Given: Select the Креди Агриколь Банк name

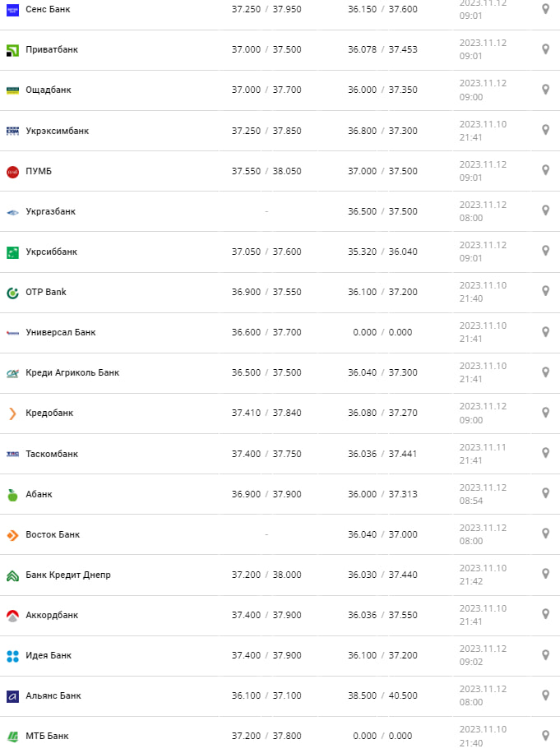Looking at the screenshot, I should click(72, 373).
